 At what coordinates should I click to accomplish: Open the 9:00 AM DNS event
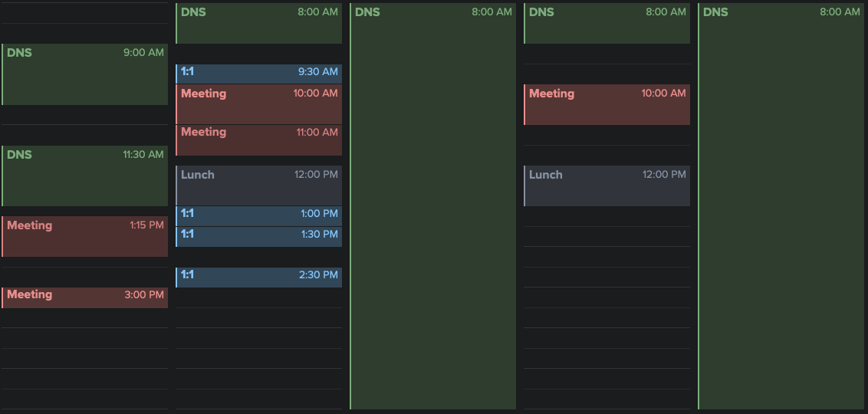84,74
